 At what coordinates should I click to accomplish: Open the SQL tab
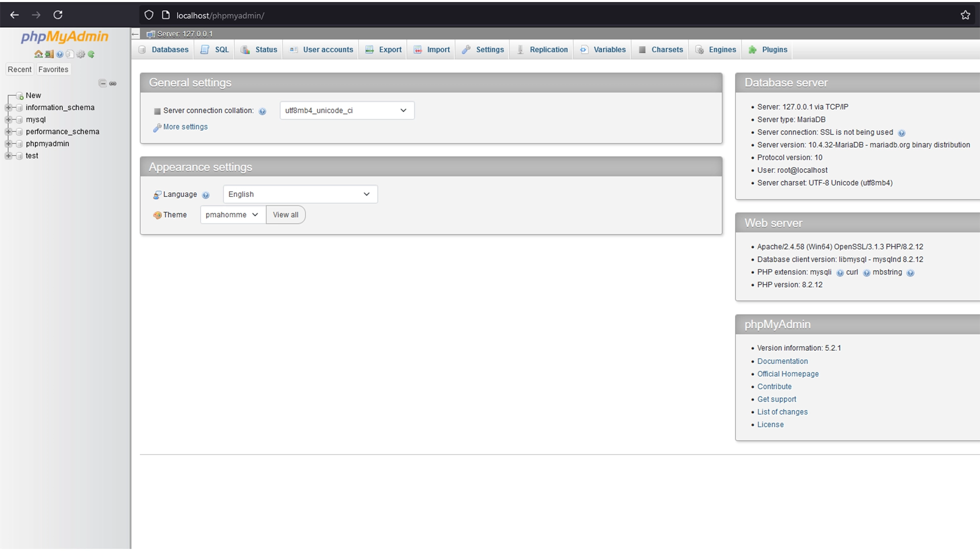(215, 49)
